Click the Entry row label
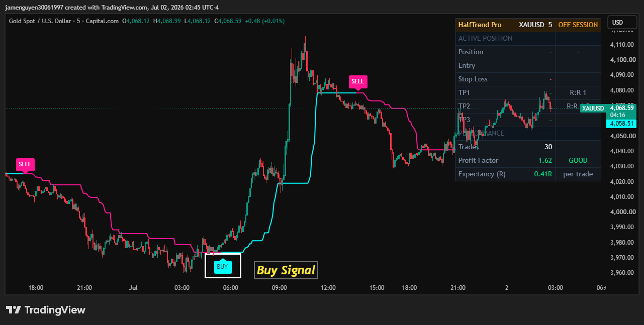This screenshot has height=325, width=644. point(467,65)
